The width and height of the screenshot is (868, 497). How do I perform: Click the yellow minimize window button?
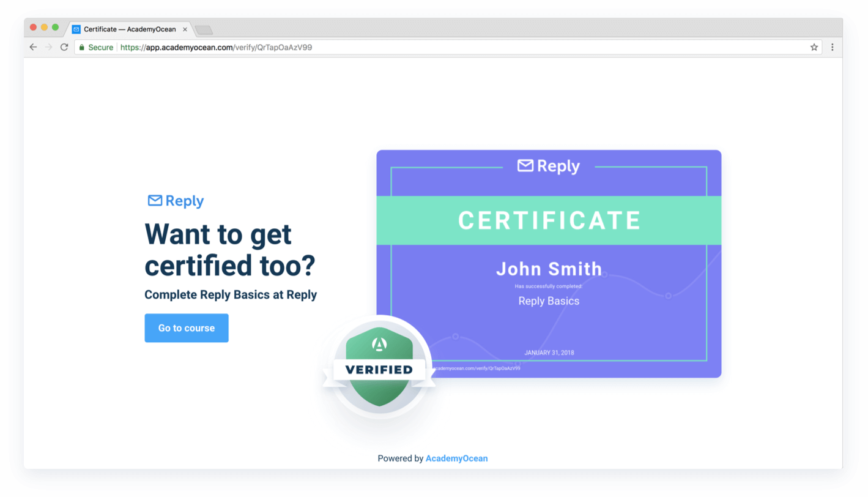44,28
